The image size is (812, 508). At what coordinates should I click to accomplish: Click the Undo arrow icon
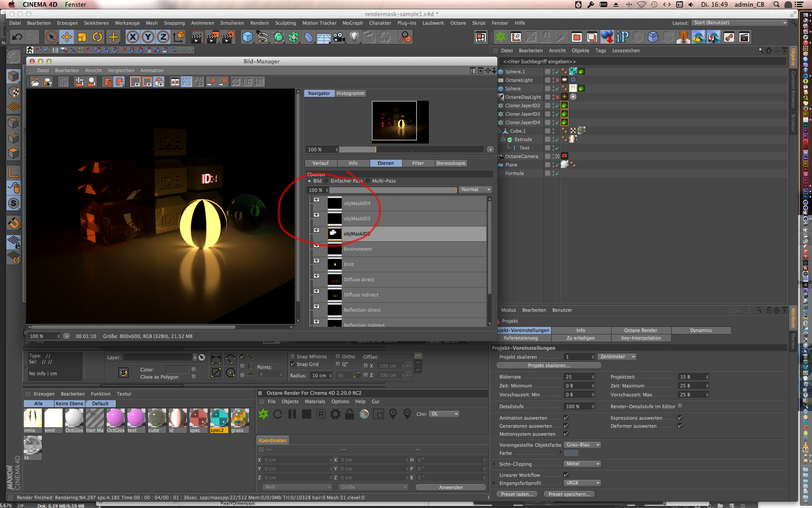pyautogui.click(x=17, y=37)
